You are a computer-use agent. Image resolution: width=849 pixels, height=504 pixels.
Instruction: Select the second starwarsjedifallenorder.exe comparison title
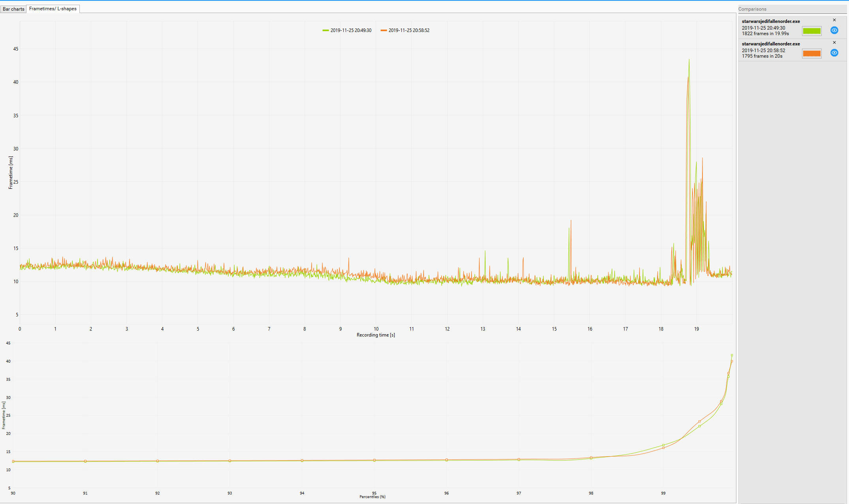click(x=770, y=44)
